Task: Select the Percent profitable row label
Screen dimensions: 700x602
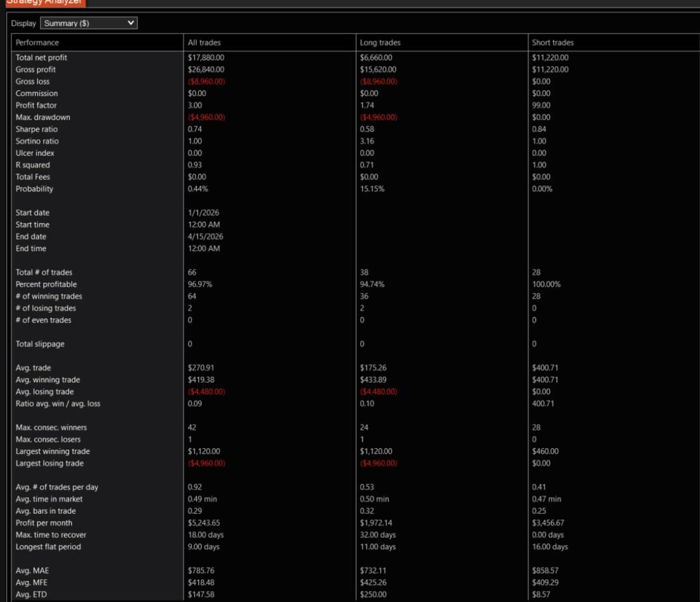Action: pos(46,285)
